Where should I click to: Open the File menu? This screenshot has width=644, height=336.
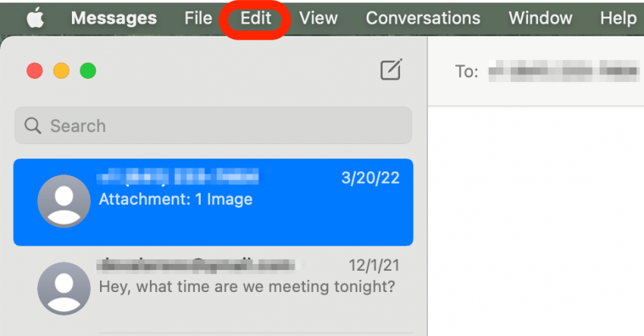(x=198, y=18)
